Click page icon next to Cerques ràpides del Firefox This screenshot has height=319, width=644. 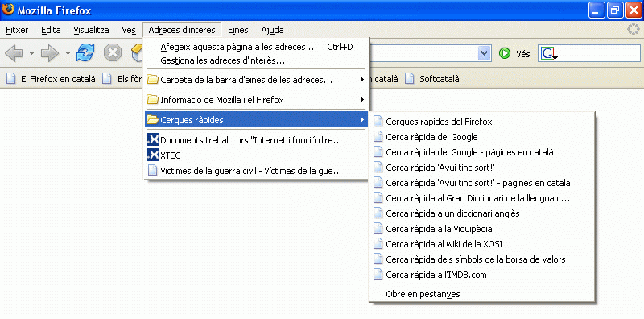tap(378, 122)
